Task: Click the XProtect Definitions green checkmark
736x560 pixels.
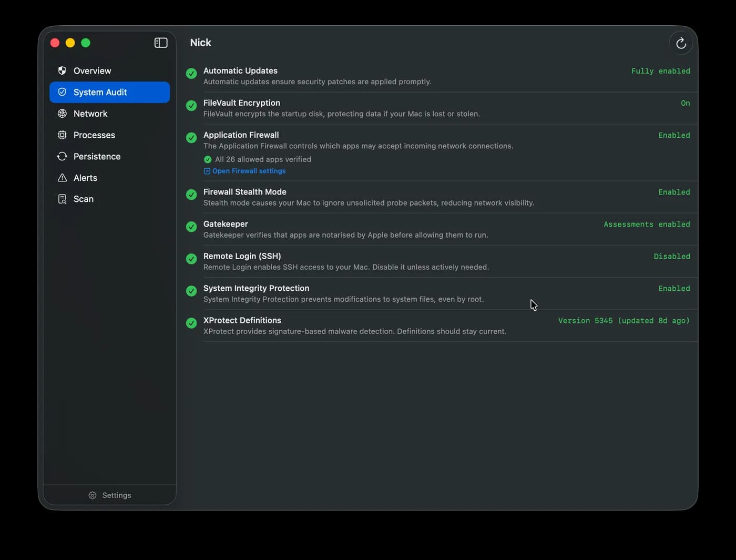Action: click(x=191, y=323)
